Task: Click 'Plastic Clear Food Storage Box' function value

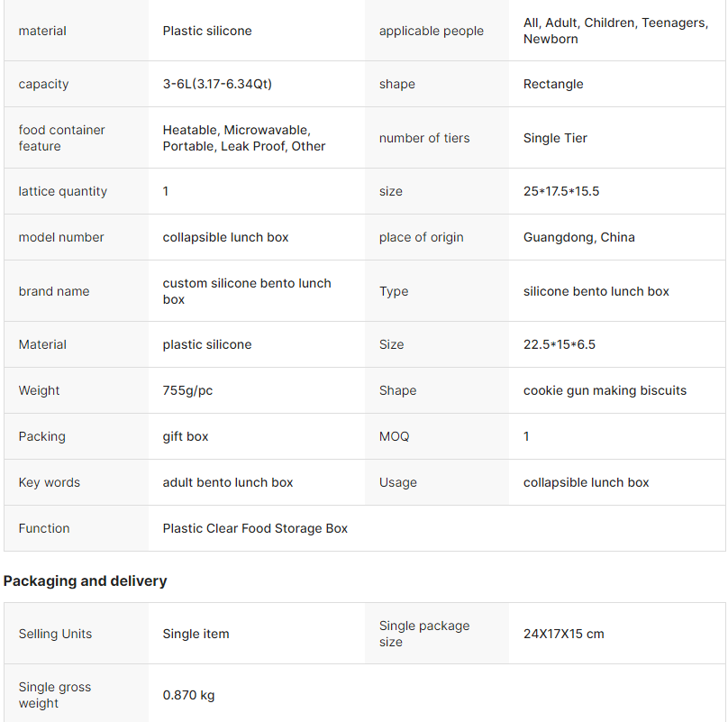Action: click(x=255, y=528)
